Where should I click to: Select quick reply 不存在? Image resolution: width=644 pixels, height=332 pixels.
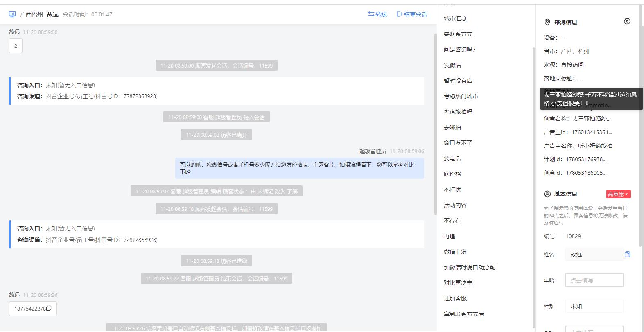(452, 221)
